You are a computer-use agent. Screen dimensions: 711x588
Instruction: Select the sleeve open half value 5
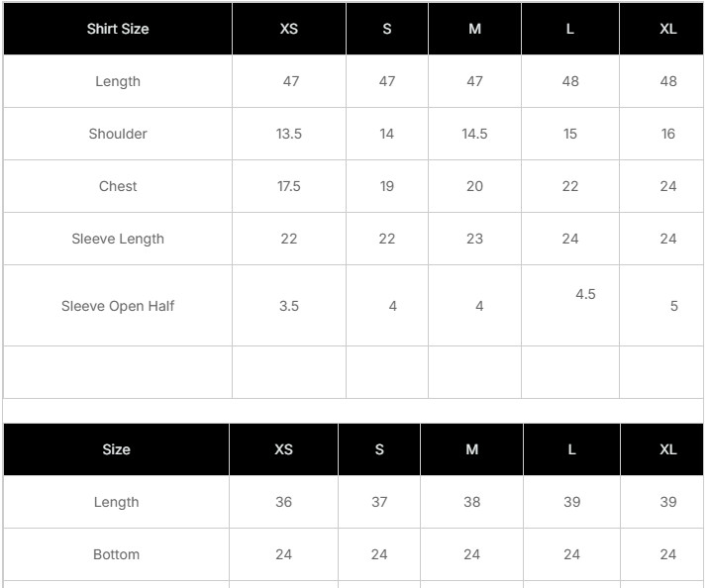pos(673,306)
